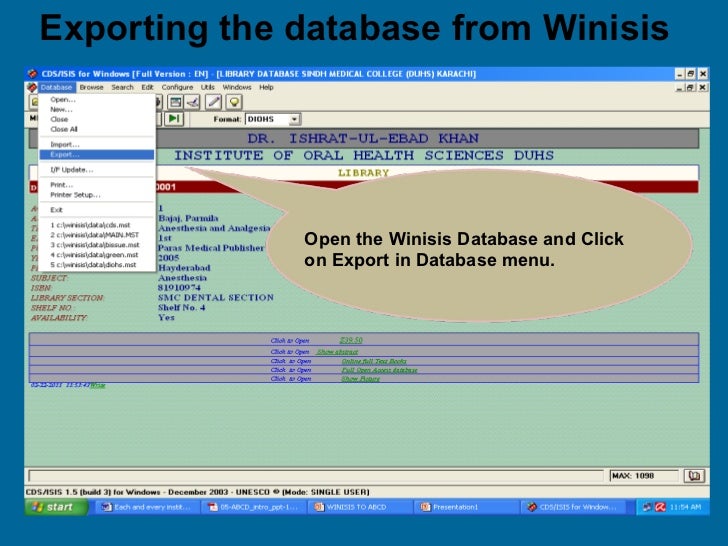Open the Windows start button

(x=56, y=507)
